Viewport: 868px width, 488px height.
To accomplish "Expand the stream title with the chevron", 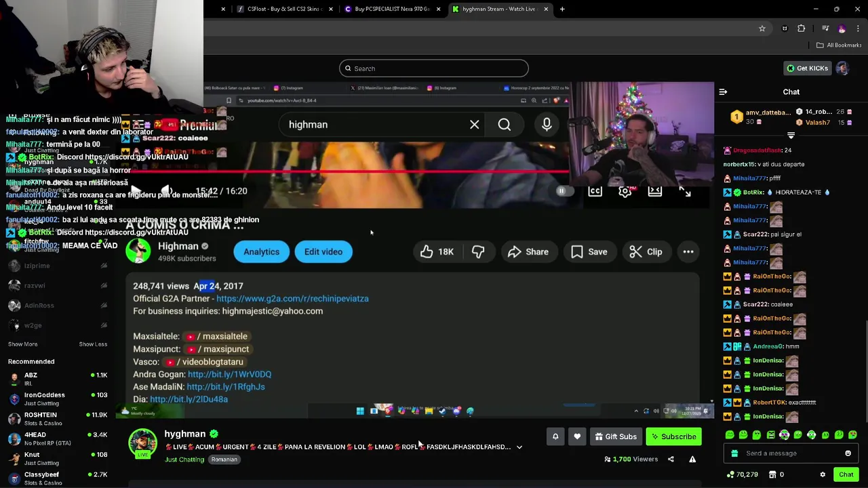I will (519, 447).
